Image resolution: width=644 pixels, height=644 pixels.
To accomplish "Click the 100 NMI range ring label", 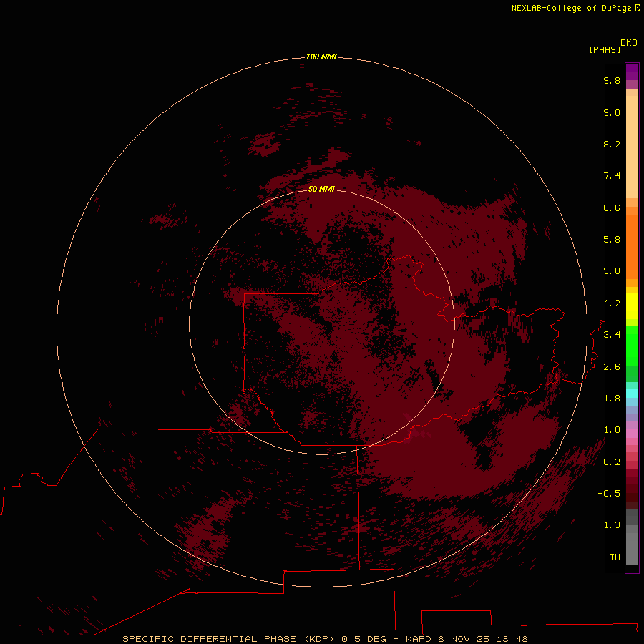I will tap(321, 57).
